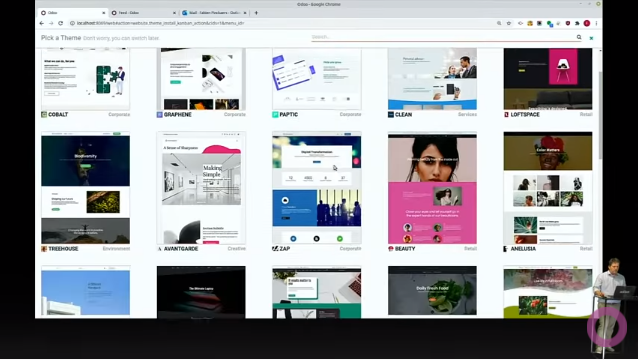Bookmark this page with star icon

click(509, 23)
